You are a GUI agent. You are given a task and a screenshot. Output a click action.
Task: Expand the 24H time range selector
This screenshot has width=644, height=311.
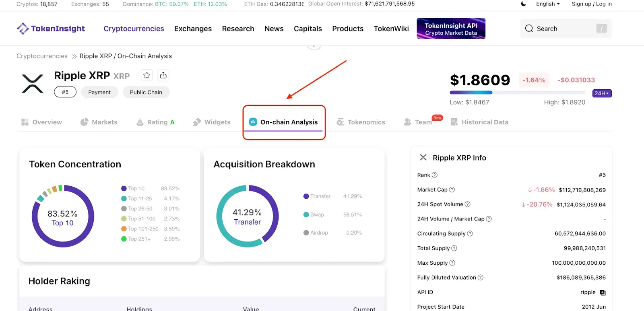[x=602, y=93]
